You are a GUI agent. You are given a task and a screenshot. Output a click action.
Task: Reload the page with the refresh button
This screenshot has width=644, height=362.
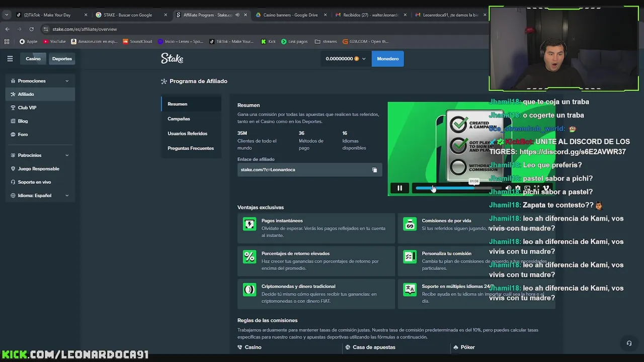[31, 29]
